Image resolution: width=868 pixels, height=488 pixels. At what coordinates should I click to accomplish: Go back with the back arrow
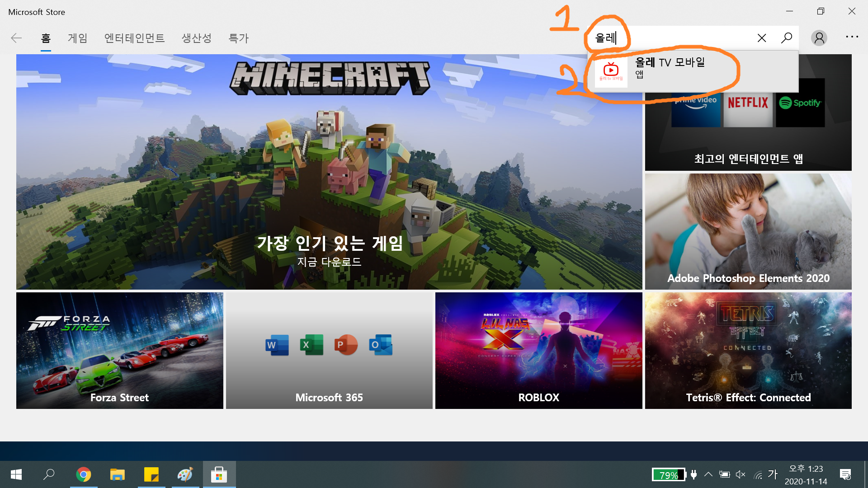pos(16,38)
